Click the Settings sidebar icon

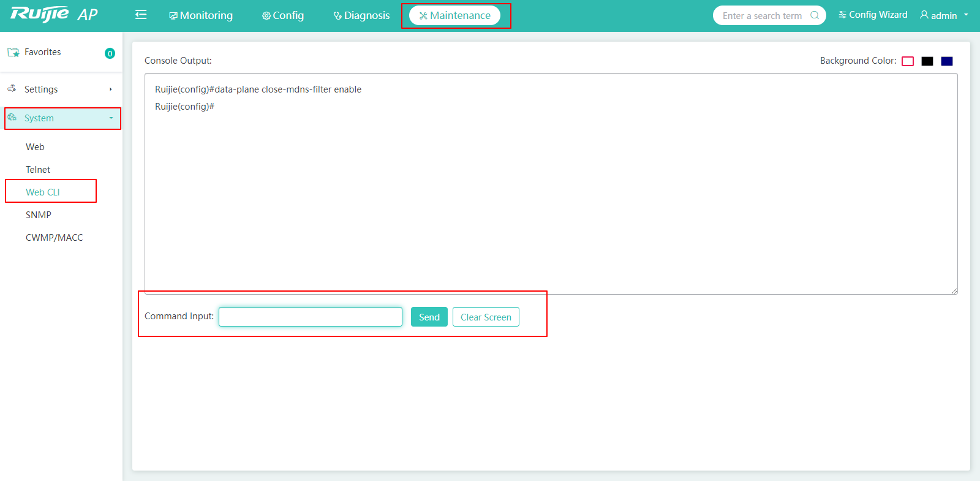12,89
